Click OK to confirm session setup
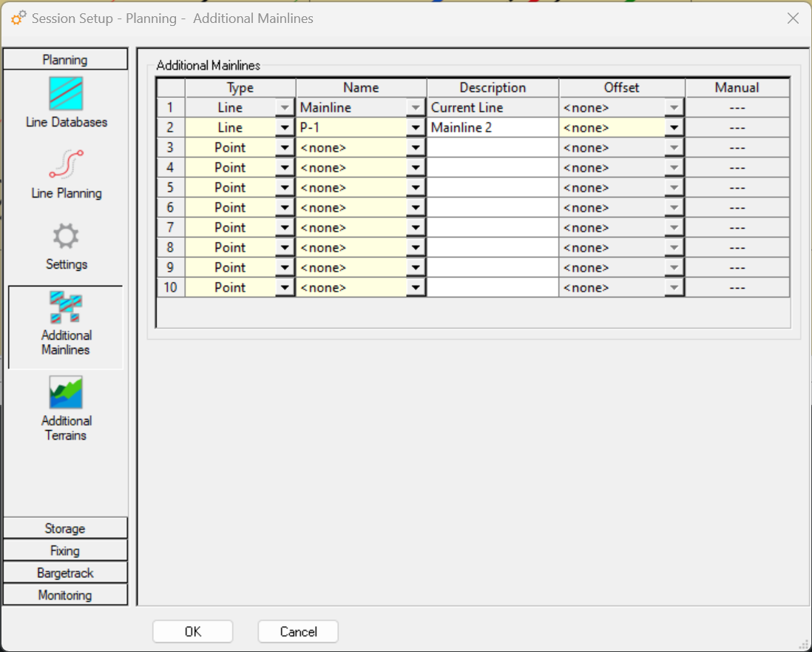This screenshot has height=652, width=812. tap(192, 631)
